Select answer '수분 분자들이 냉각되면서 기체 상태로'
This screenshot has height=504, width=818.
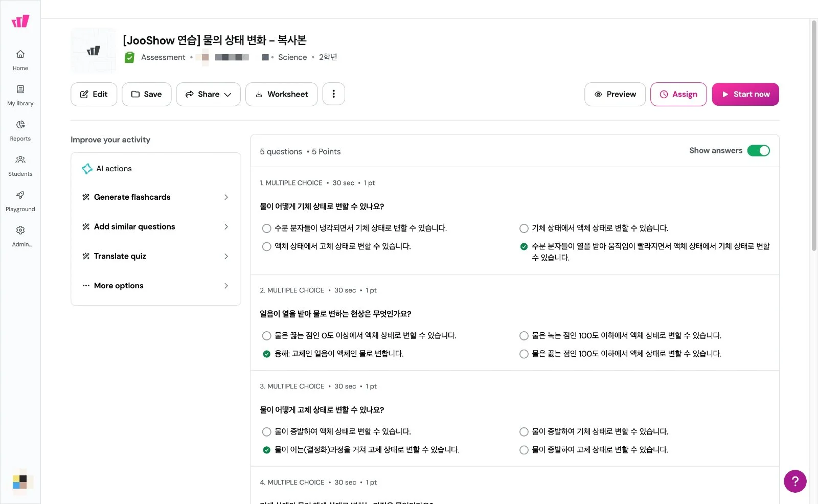pos(354,228)
